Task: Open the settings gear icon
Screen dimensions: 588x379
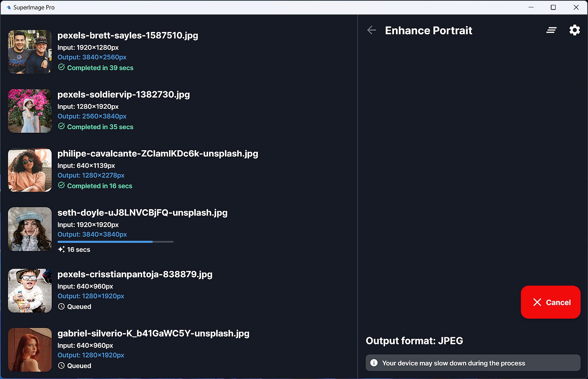Action: tap(574, 30)
